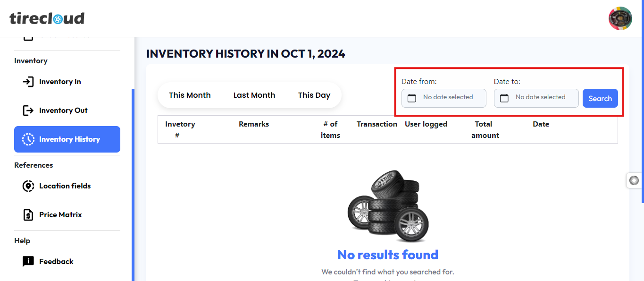Screen dimensions: 644x281
Task: Click the Feedback chat bubble icon
Action: (28, 262)
